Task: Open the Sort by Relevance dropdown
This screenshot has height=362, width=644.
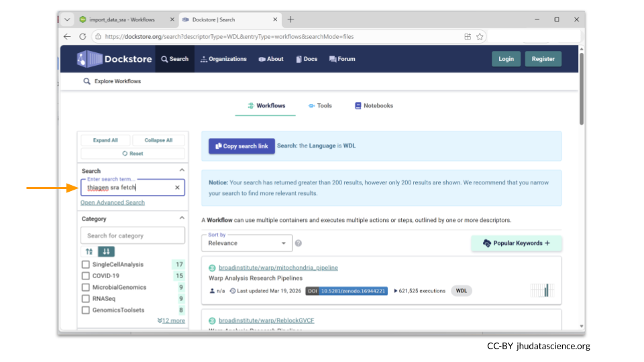Action: pos(247,243)
